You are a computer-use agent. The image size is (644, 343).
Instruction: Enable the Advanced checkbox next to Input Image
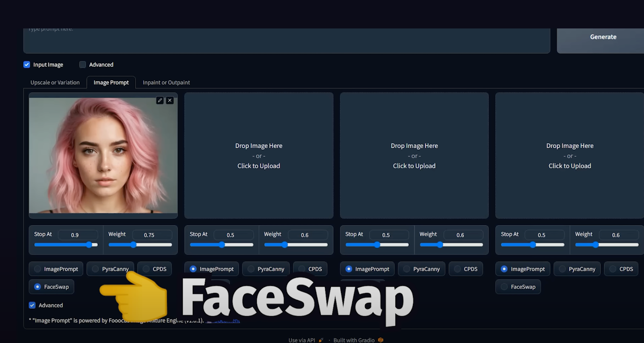click(x=83, y=64)
